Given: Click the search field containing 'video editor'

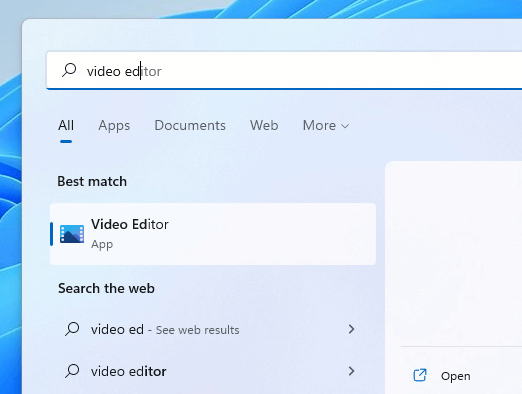Looking at the screenshot, I should point(284,70).
